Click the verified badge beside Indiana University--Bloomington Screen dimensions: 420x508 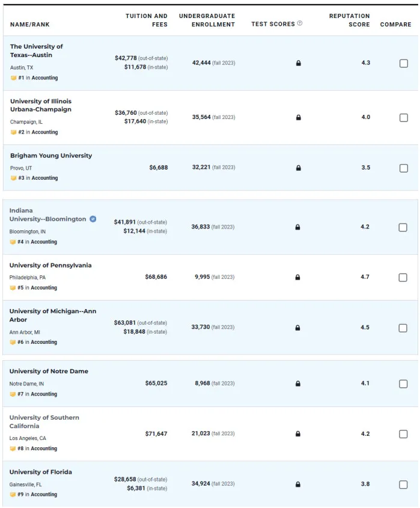tap(93, 219)
